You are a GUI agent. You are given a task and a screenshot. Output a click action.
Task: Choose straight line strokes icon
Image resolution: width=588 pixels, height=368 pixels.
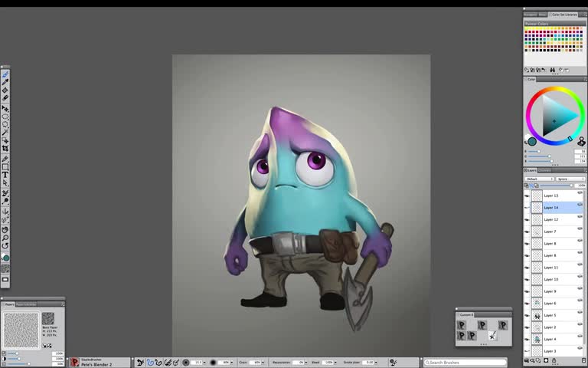(158, 363)
